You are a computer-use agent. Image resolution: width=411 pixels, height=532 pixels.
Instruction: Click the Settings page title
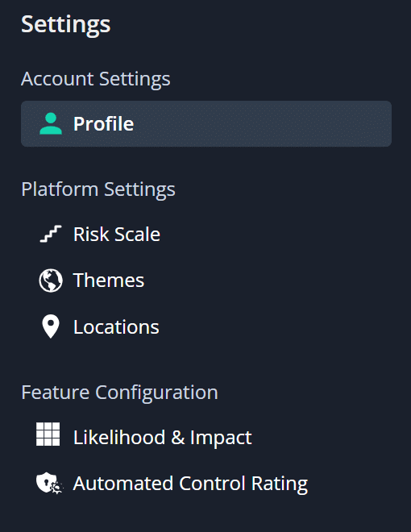click(x=66, y=24)
